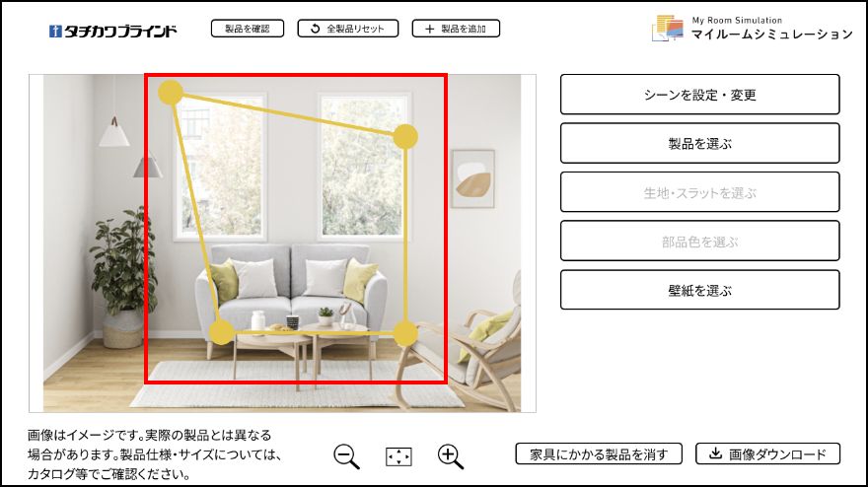This screenshot has height=487, width=868.
Task: Select the bottom-right yellow corner handle
Action: tap(405, 334)
